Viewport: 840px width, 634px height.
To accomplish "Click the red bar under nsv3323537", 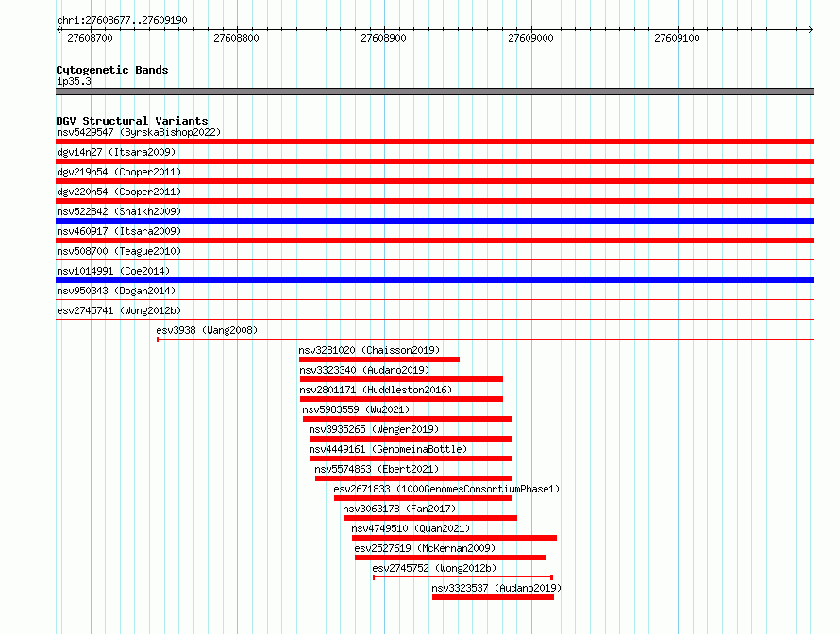I will [493, 597].
